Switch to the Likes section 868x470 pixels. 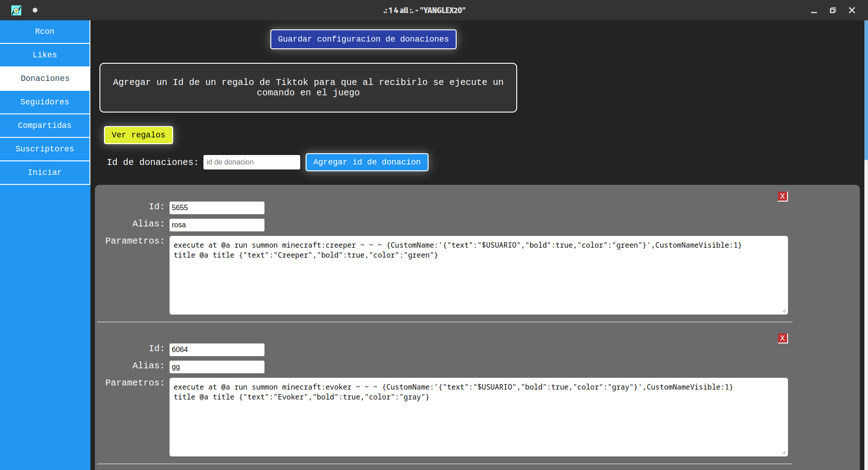pyautogui.click(x=45, y=55)
